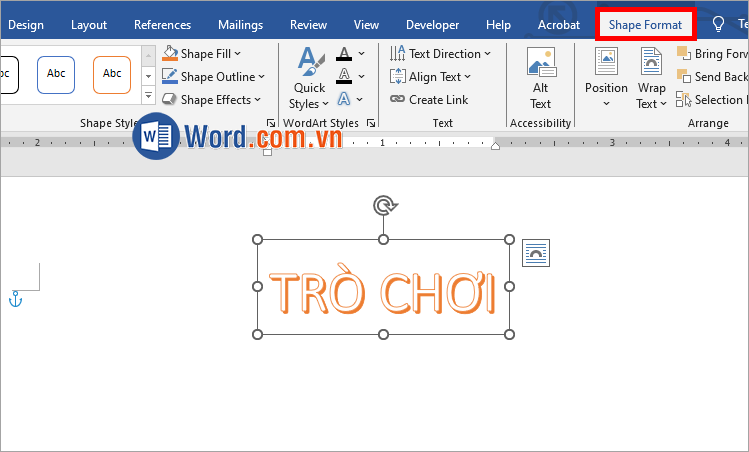Open the Text Direction dropdown
This screenshot has width=749, height=452.
pos(440,54)
